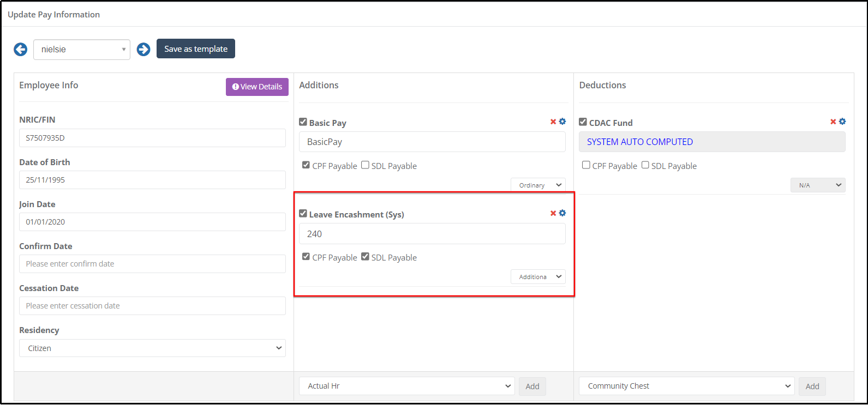Remove CDAC Fund with red X icon
The width and height of the screenshot is (868, 405).
pyautogui.click(x=833, y=122)
